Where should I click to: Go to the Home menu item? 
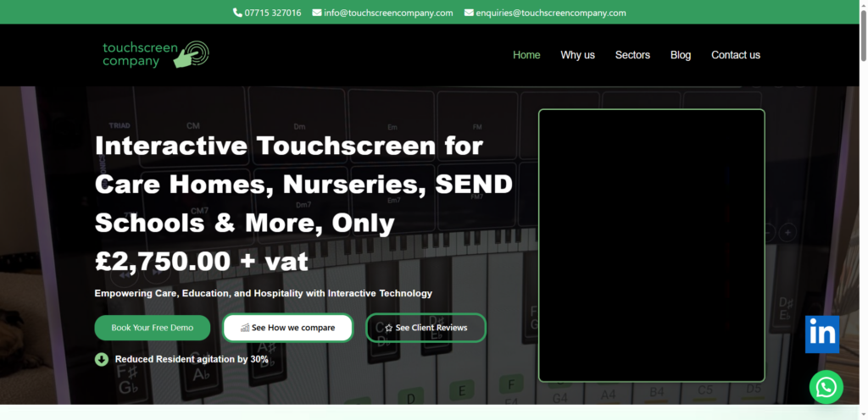click(526, 55)
